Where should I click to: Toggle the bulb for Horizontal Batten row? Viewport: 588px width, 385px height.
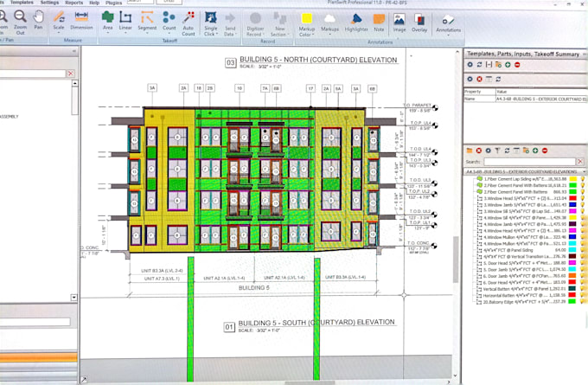(x=583, y=295)
